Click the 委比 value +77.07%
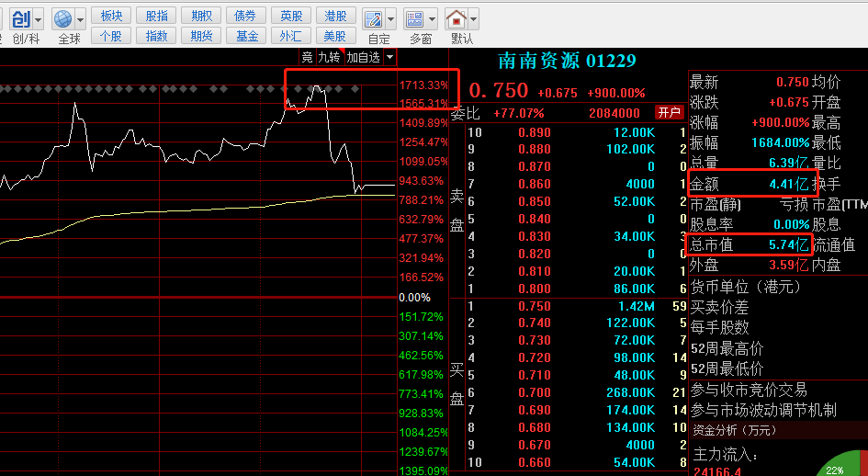 click(x=519, y=114)
